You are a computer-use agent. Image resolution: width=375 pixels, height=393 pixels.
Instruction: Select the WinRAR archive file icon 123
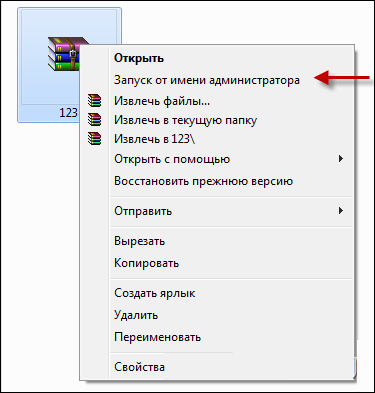64,53
